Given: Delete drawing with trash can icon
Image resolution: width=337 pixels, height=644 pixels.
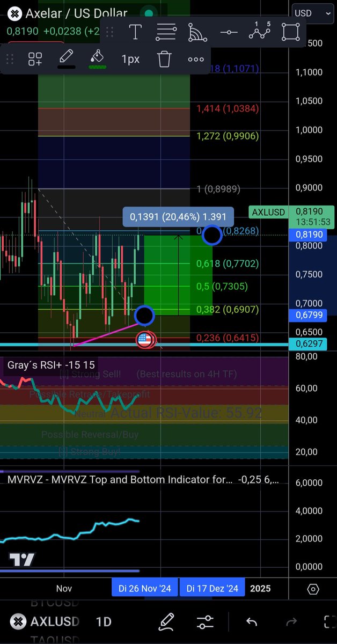Looking at the screenshot, I should [x=164, y=58].
